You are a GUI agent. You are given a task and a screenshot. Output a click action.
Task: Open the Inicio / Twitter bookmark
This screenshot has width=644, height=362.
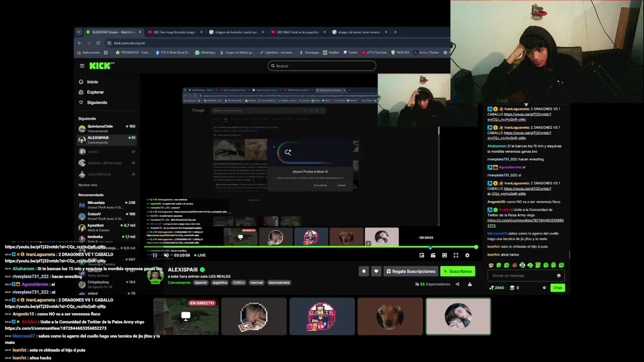coord(427,52)
